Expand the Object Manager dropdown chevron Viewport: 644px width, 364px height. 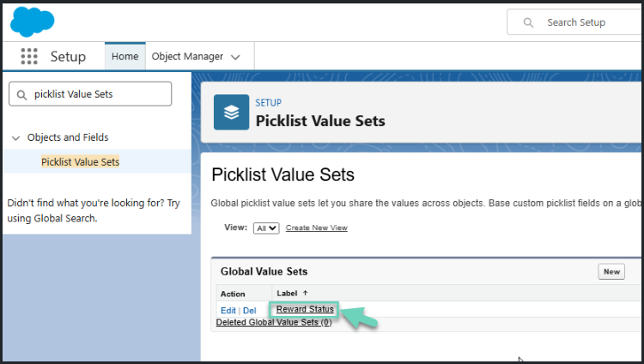point(235,58)
